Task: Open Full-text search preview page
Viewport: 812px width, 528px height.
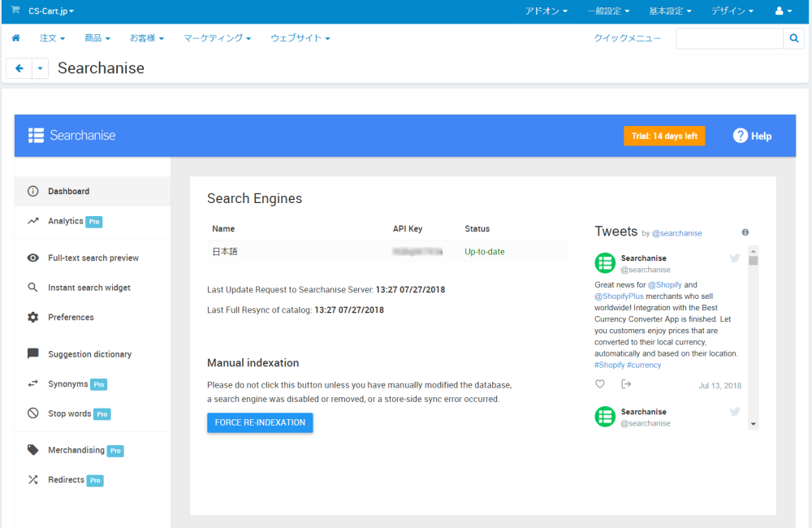Action: tap(93, 258)
